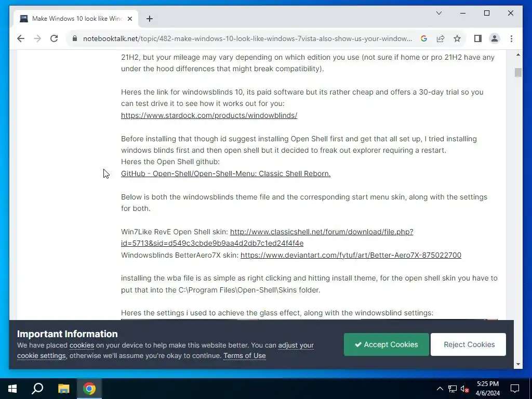Select the Make Windows 10 look like tab

76,19
